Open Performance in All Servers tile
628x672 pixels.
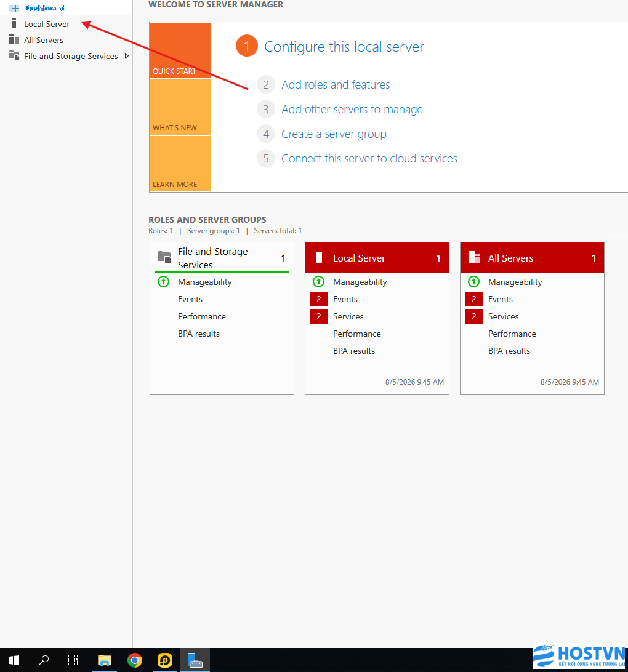512,334
